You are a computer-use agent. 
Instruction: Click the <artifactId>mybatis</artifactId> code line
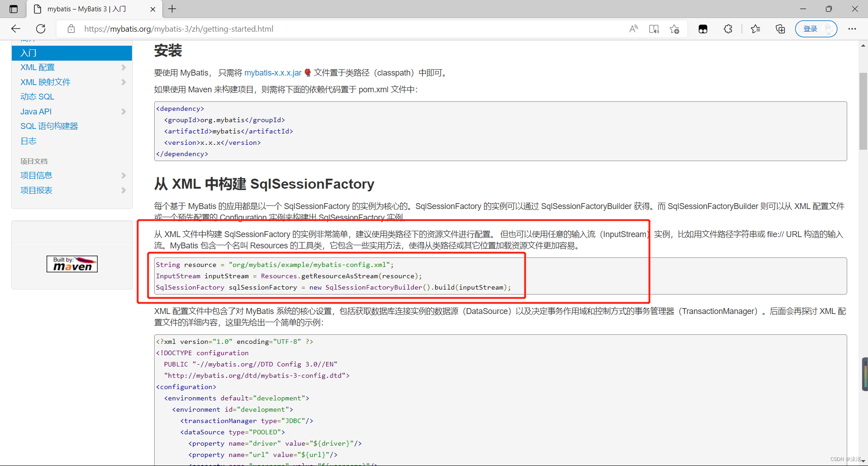(x=229, y=131)
